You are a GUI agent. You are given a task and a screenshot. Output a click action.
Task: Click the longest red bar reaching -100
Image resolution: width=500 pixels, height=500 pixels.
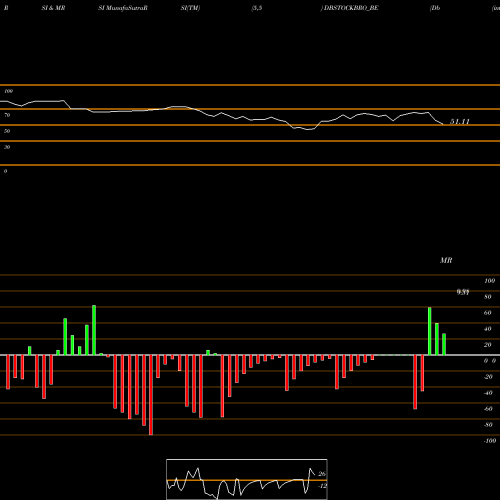151,395
